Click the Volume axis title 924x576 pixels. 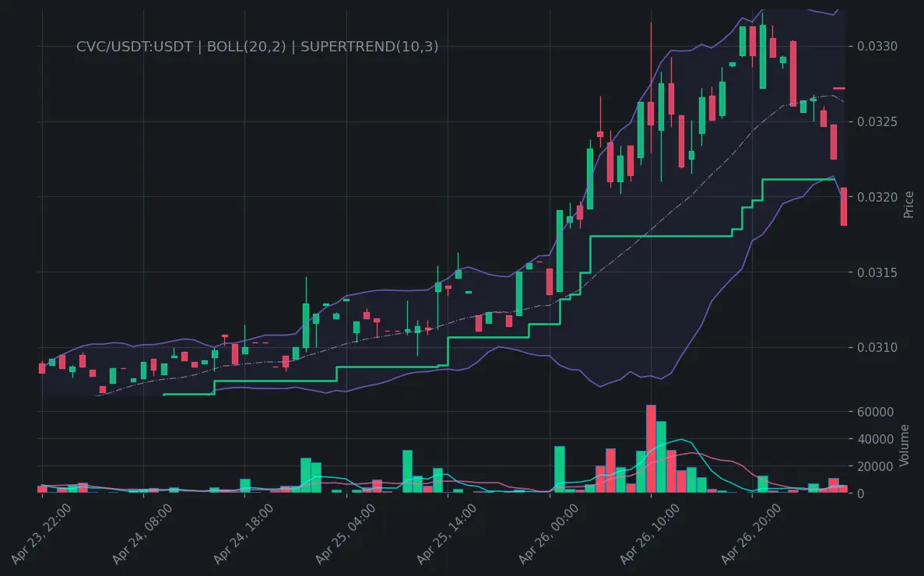pos(905,445)
